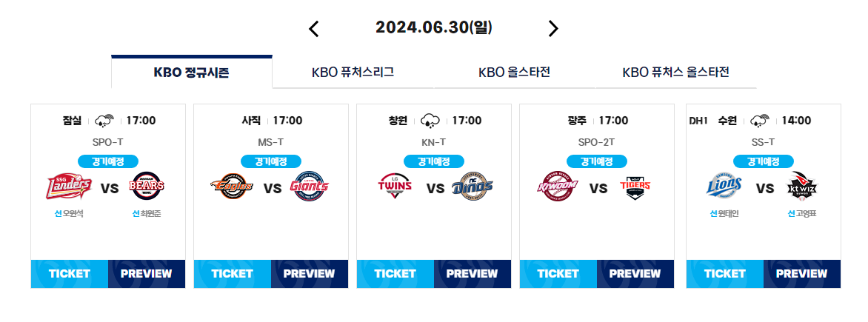
Task: Click the rain weather icon for Jamsil game
Action: [x=104, y=120]
